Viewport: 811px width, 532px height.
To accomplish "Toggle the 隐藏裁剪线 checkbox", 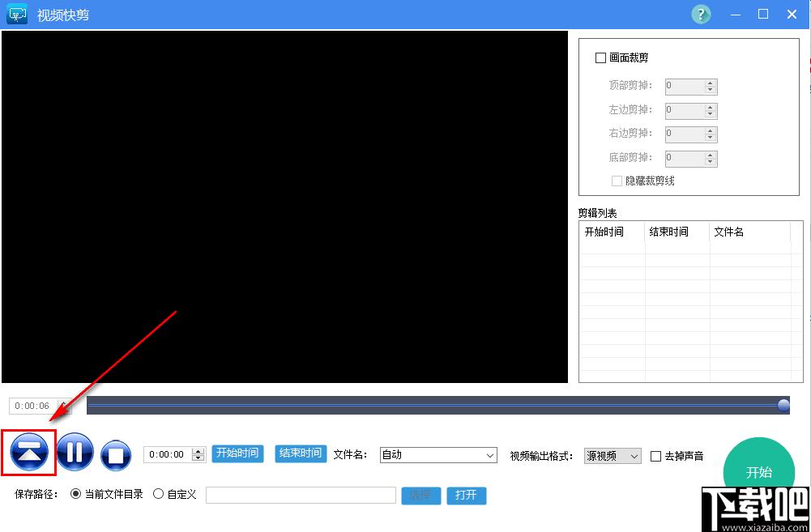I will [x=617, y=181].
